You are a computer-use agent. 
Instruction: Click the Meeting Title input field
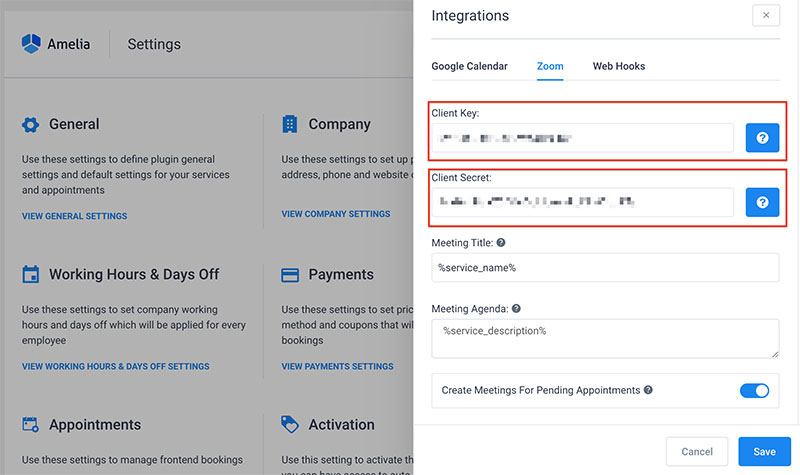[x=605, y=268]
